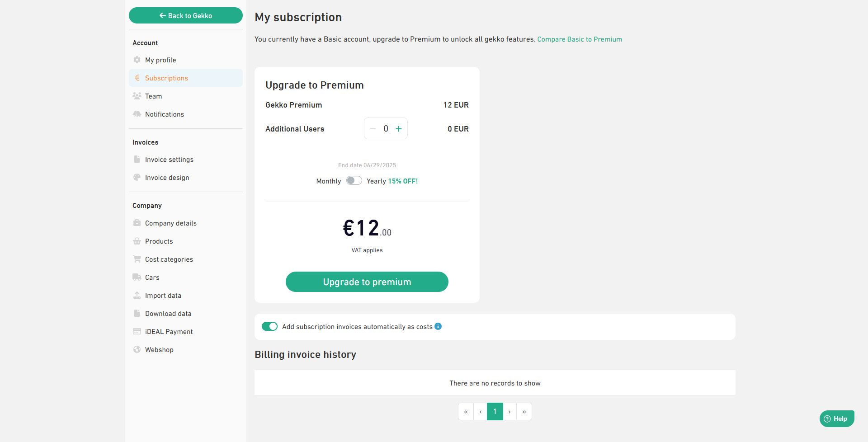Image resolution: width=868 pixels, height=442 pixels.
Task: Click the people icon next to Team
Action: click(x=137, y=96)
